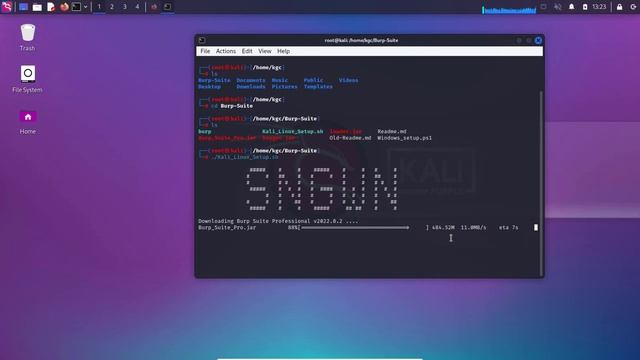The width and height of the screenshot is (640, 360).
Task: Open a terminal from the panel launcher
Action: [76, 7]
